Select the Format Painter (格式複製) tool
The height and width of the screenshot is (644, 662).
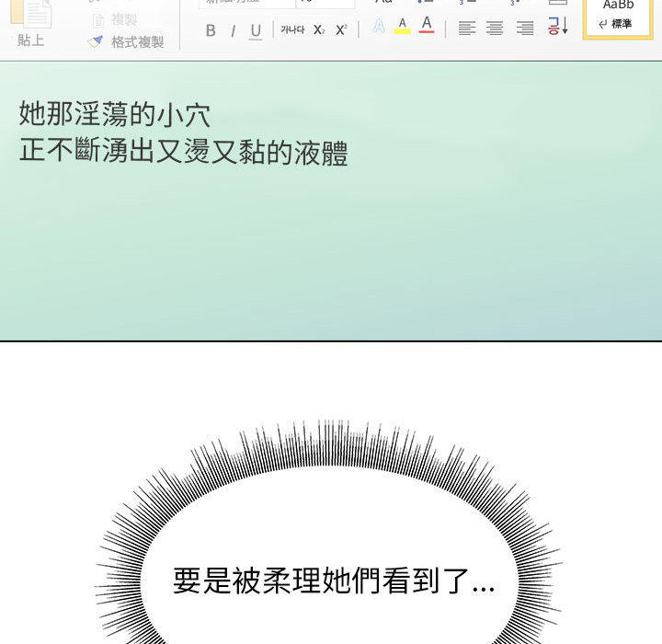(126, 42)
